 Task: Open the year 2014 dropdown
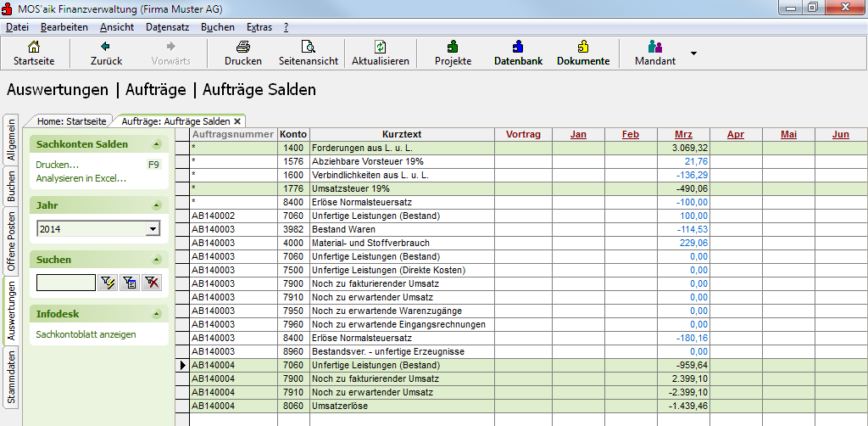(153, 229)
